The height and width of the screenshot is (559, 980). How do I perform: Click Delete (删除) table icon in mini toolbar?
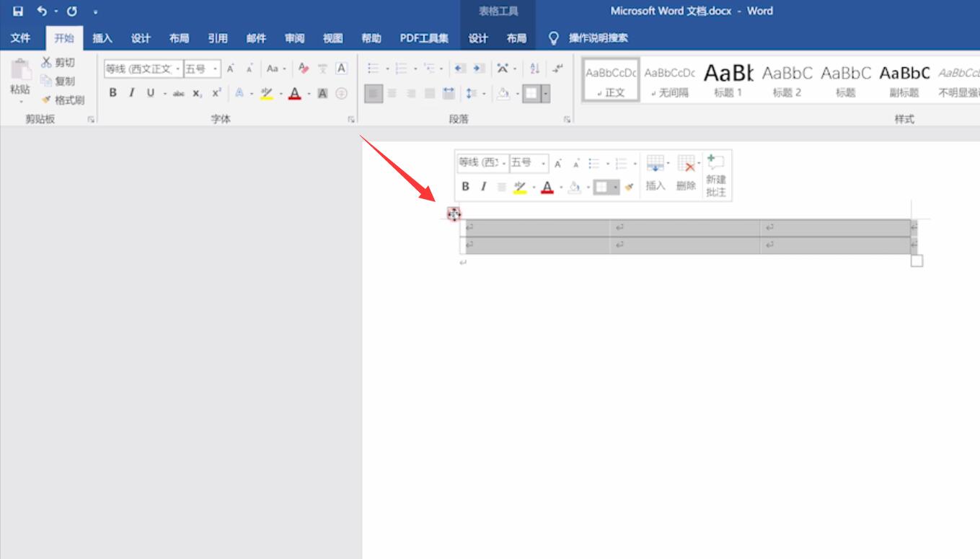(x=687, y=173)
